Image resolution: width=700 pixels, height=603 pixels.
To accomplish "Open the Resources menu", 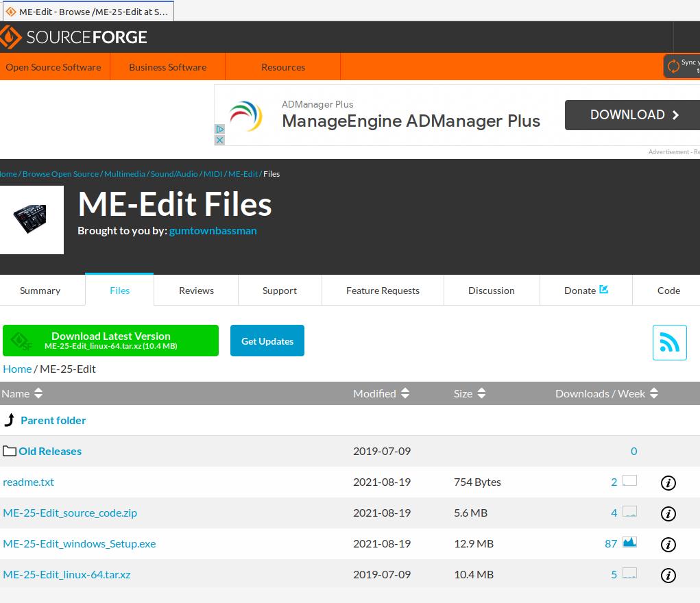I will click(x=283, y=67).
